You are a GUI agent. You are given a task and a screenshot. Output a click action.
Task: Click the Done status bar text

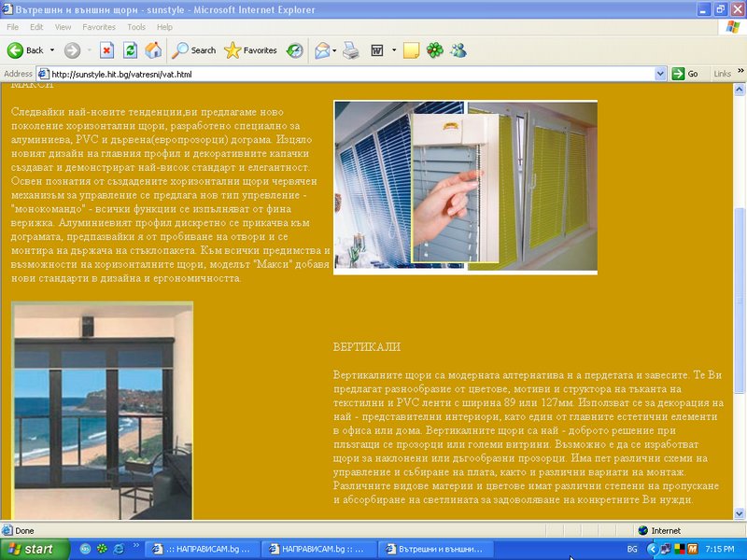click(24, 530)
